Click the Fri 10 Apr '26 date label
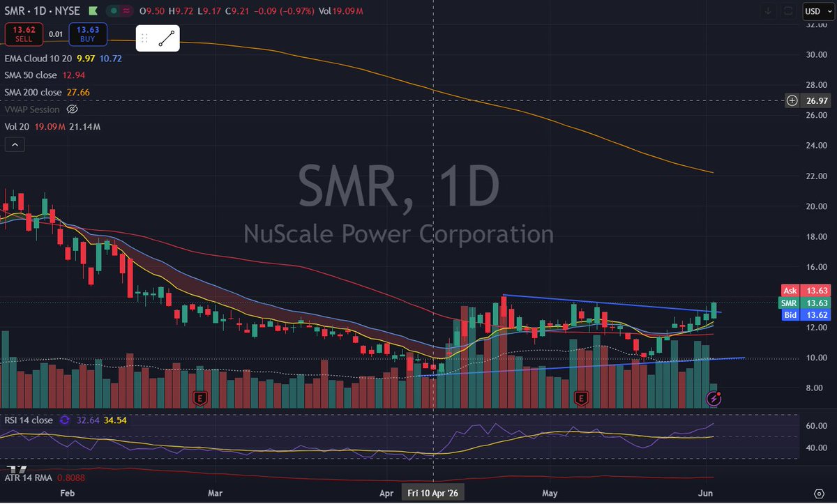This screenshot has height=504, width=837. tap(434, 494)
